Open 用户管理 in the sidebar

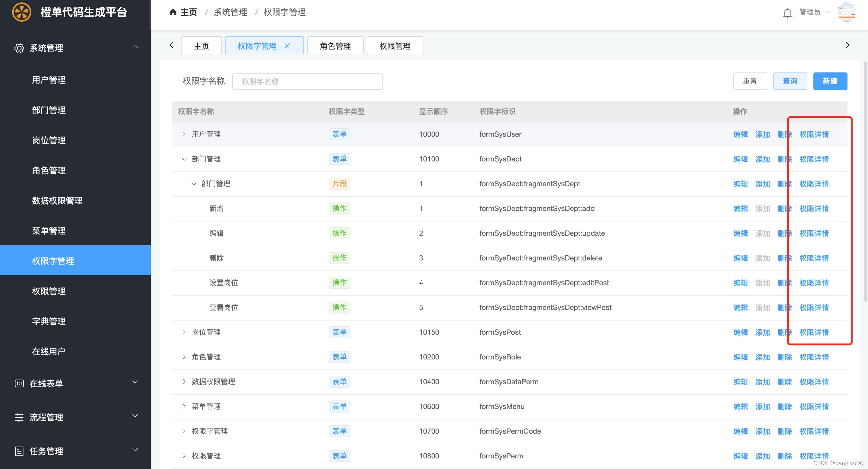pyautogui.click(x=75, y=80)
